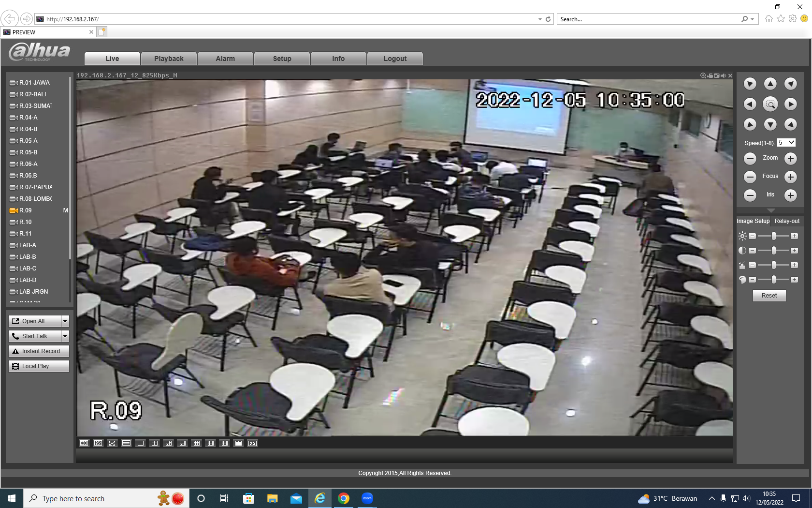Select the nine-window grid layout
The width and height of the screenshot is (812, 508).
pos(197,443)
